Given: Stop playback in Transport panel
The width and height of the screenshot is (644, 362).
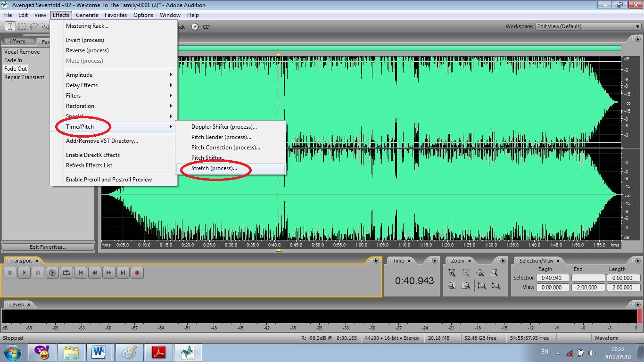Looking at the screenshot, I should [10, 272].
